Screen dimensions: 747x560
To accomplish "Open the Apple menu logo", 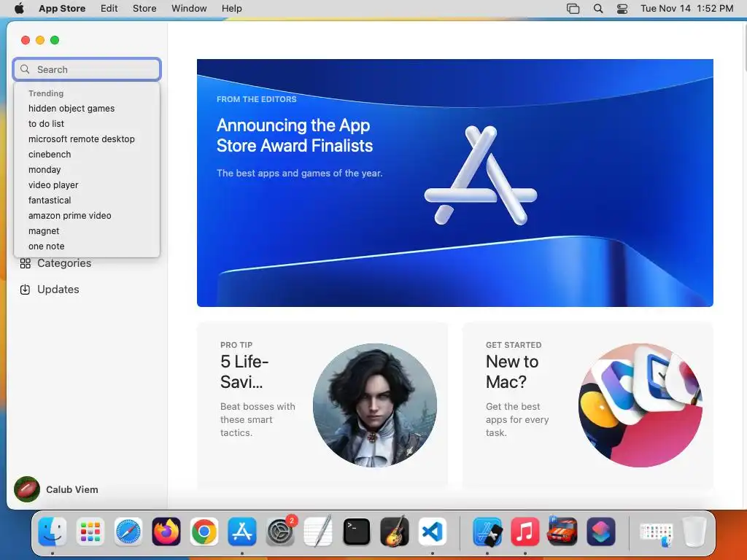I will click(19, 8).
